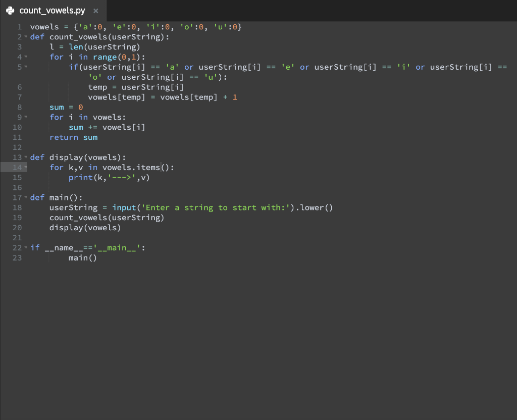The height and width of the screenshot is (420, 517).
Task: Close the count_vowels.py tab
Action: pos(95,10)
